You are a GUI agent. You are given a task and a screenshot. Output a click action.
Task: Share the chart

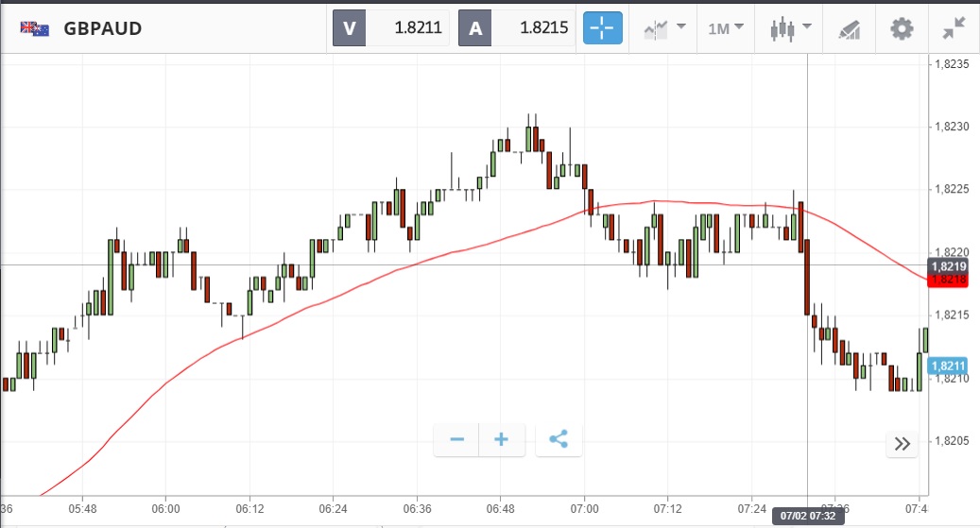(559, 439)
